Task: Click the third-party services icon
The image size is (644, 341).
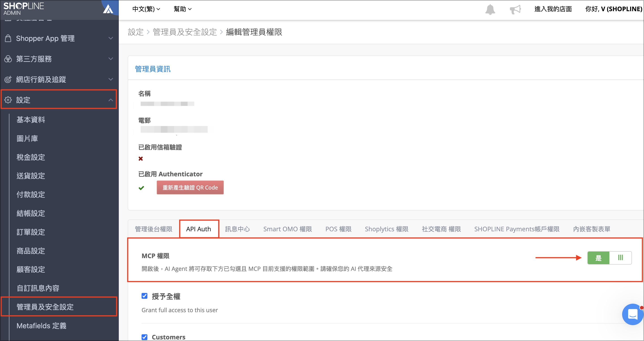Action: click(8, 59)
